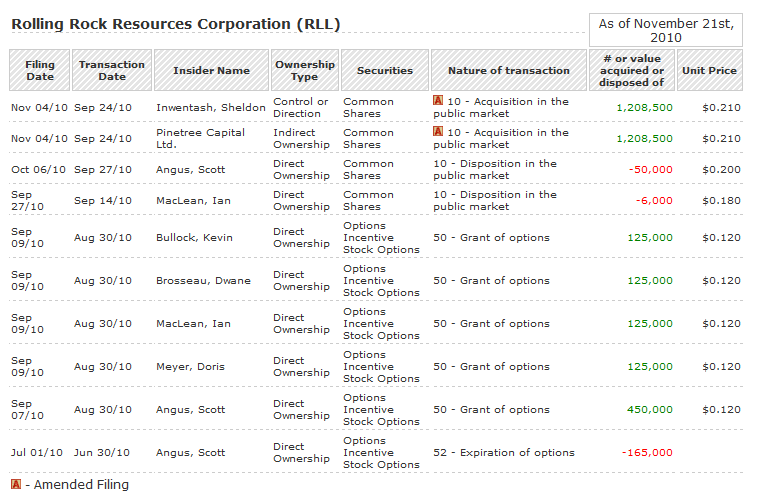
Task: Click the amended filing icon in Pinetree row
Action: click(x=438, y=132)
